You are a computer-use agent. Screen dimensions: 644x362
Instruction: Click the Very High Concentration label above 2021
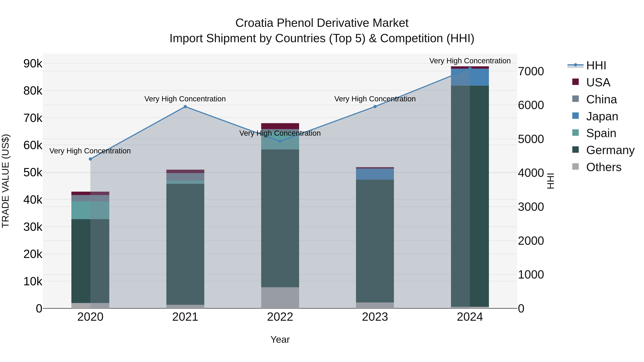pyautogui.click(x=185, y=99)
